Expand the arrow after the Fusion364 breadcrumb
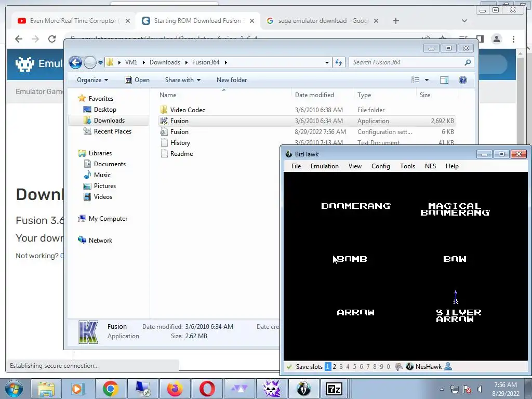532x399 pixels. pyautogui.click(x=226, y=62)
